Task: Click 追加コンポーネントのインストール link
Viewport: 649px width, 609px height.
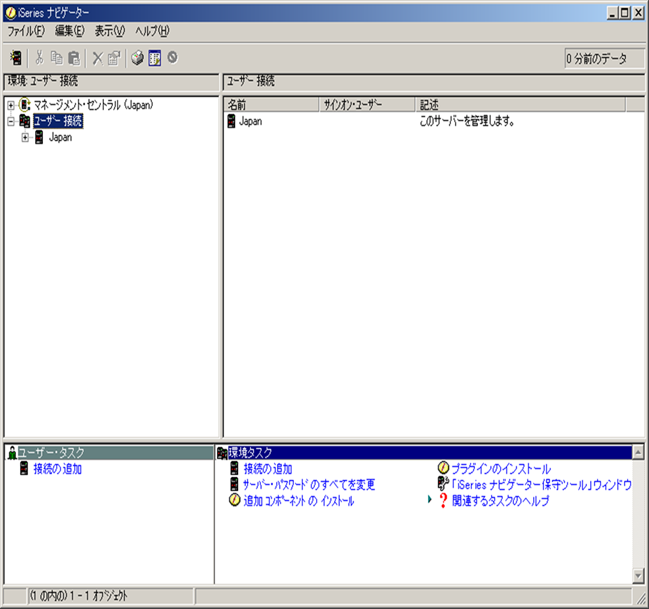Action: [x=299, y=501]
